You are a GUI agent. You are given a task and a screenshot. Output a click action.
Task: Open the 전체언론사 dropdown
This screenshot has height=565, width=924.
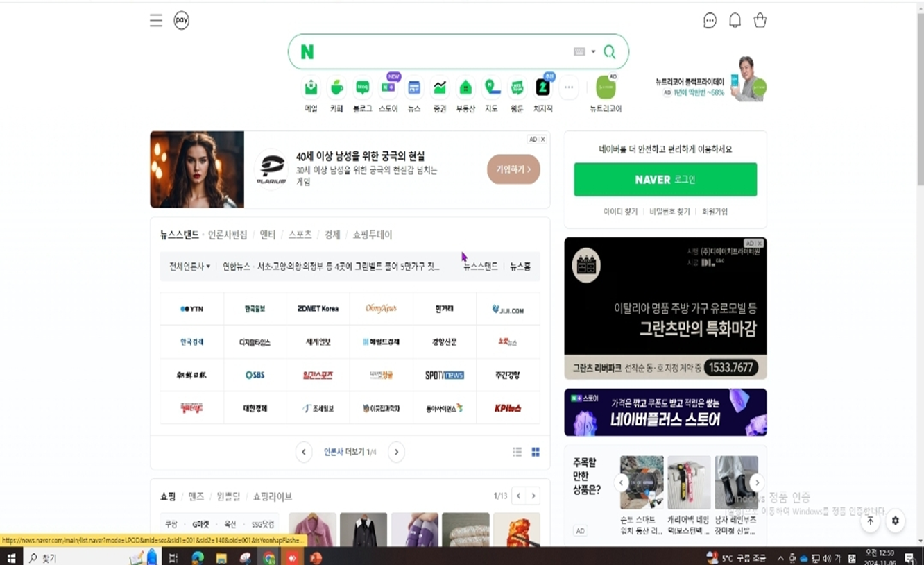pos(190,267)
